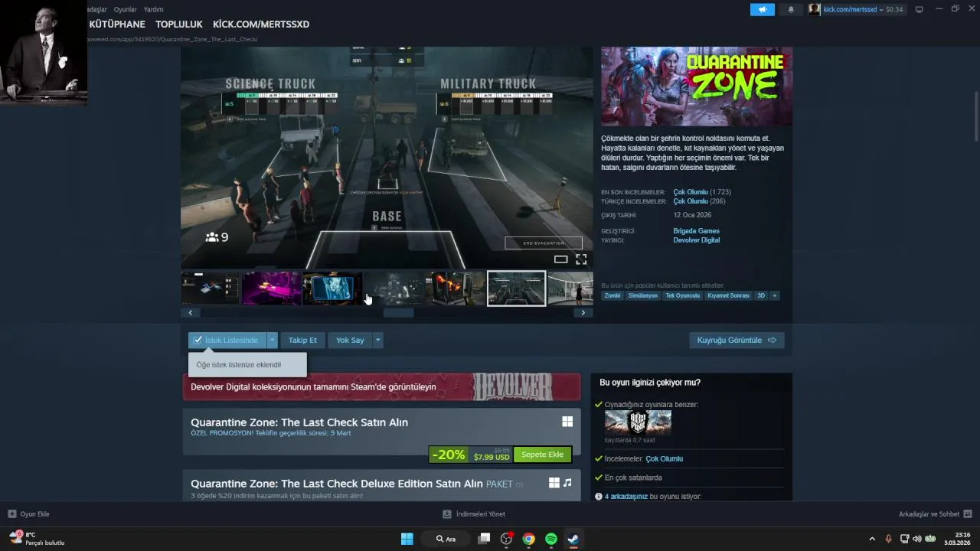Click the Windows platform icon on standard edition
Image resolution: width=980 pixels, height=551 pixels.
point(567,422)
